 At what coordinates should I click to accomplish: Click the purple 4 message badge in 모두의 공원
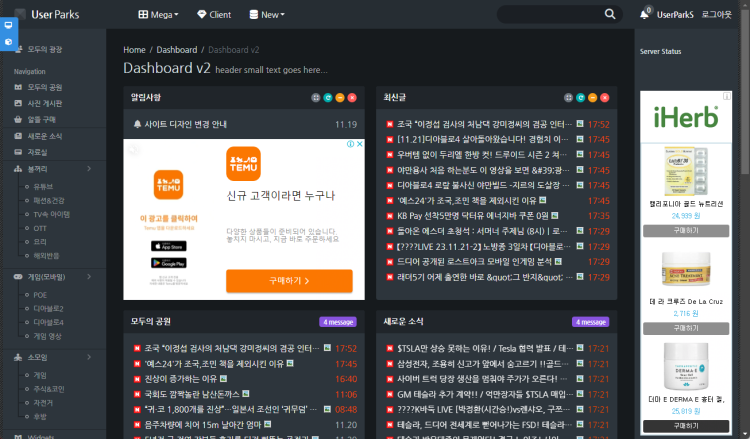pyautogui.click(x=338, y=322)
